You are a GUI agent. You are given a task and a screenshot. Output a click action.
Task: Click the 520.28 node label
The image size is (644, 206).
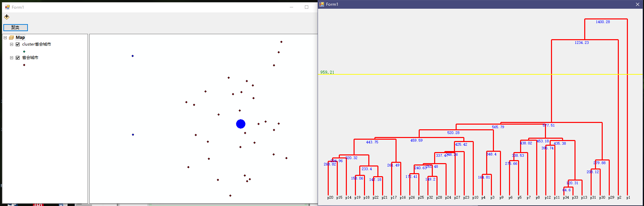[x=453, y=133]
